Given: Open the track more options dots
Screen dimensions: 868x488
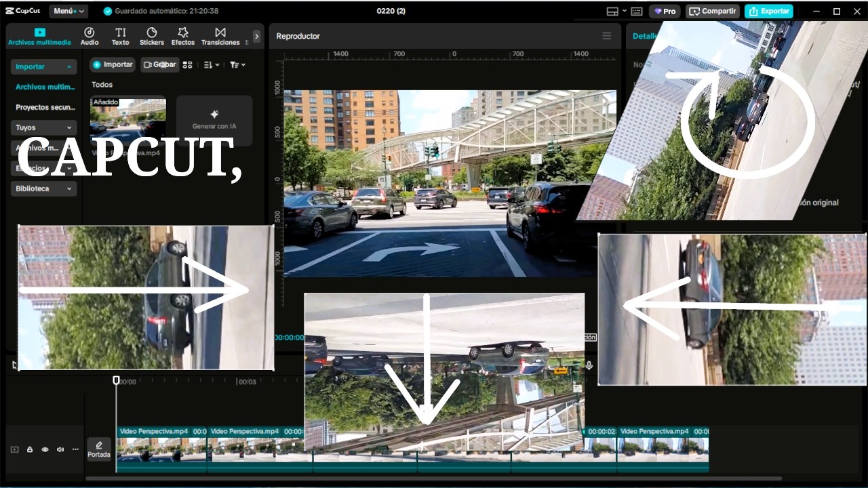Looking at the screenshot, I should coord(75,449).
